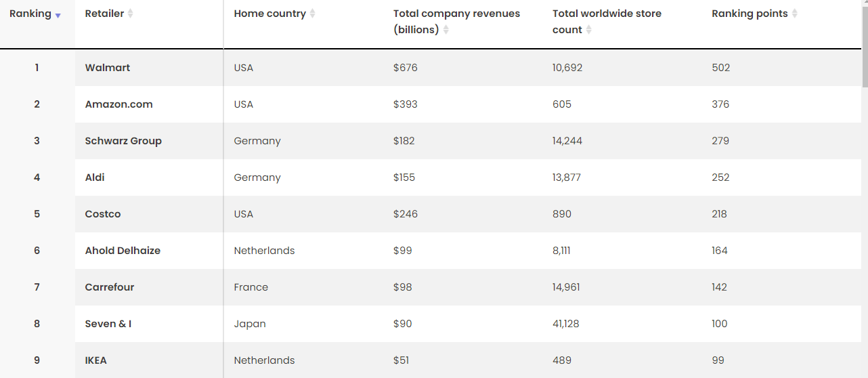Sort table by Ranking column arrow

pos(58,16)
